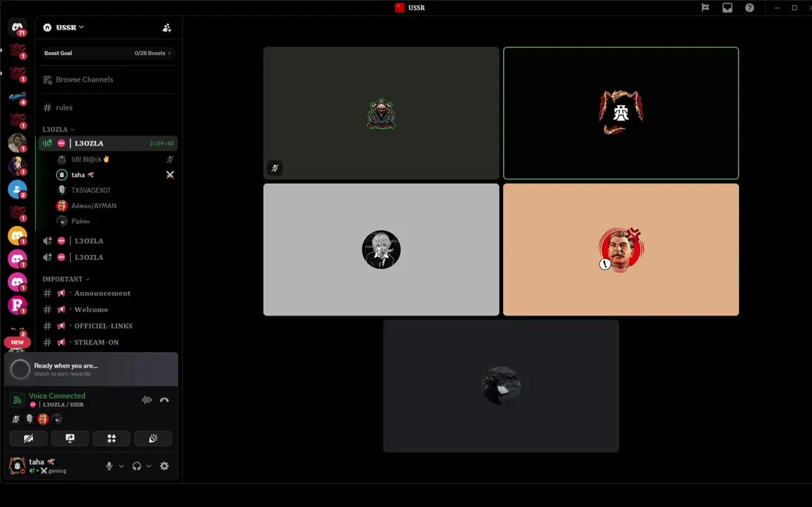Screen dimensions: 812x507
Task: Select server icon with badge 4
Action: click(x=17, y=97)
